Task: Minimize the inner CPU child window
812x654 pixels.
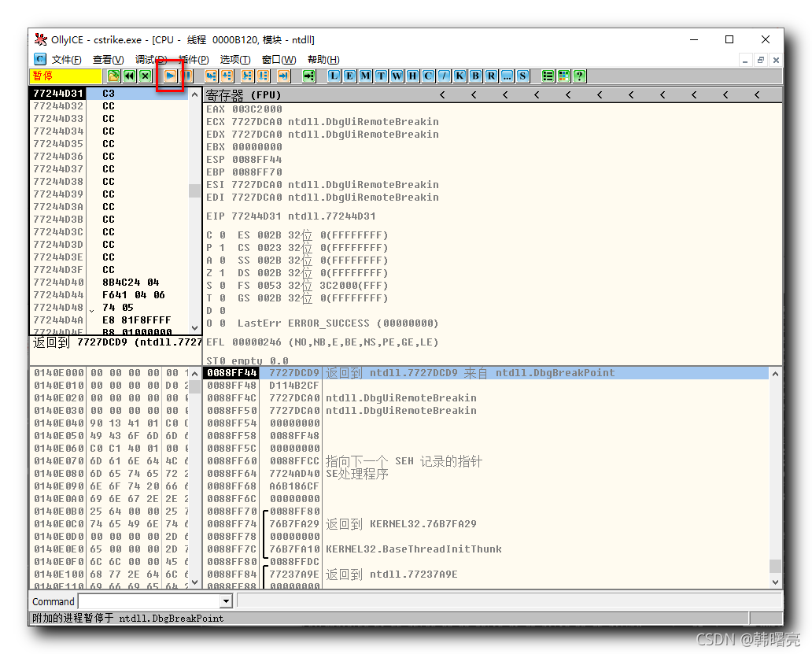Action: click(744, 60)
